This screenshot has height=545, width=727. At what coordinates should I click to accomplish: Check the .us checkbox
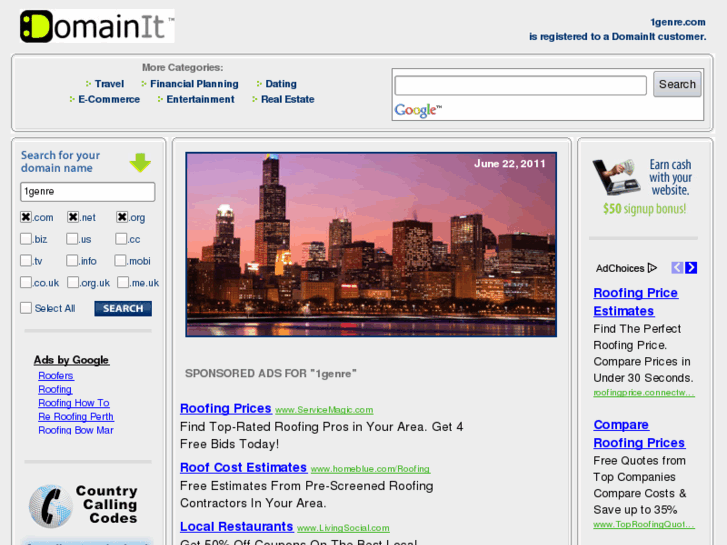pos(72,239)
